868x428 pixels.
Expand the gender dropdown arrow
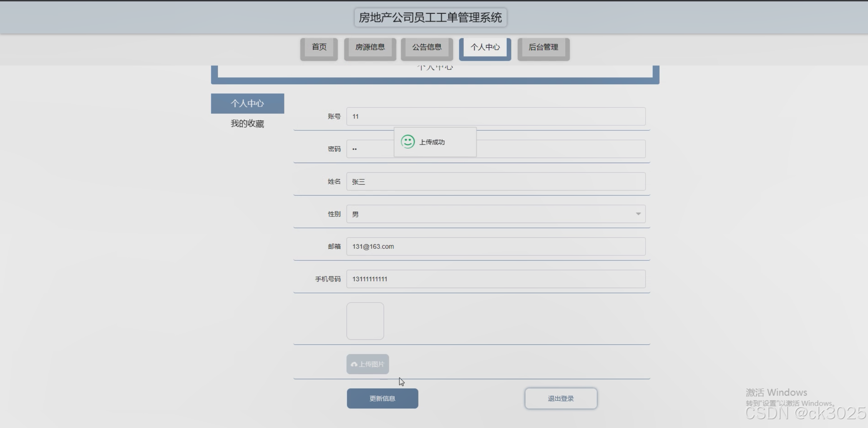pyautogui.click(x=638, y=214)
